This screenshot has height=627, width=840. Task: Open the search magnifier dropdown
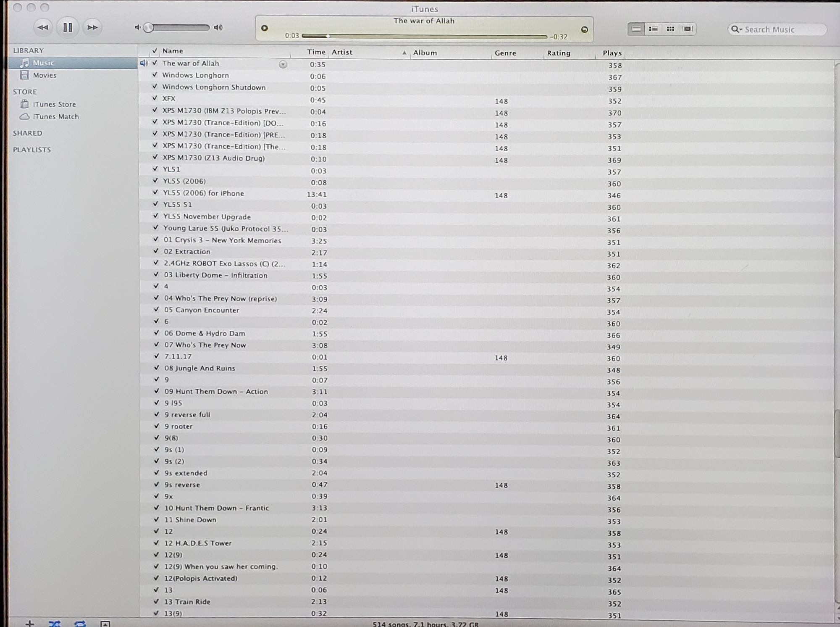click(x=737, y=29)
